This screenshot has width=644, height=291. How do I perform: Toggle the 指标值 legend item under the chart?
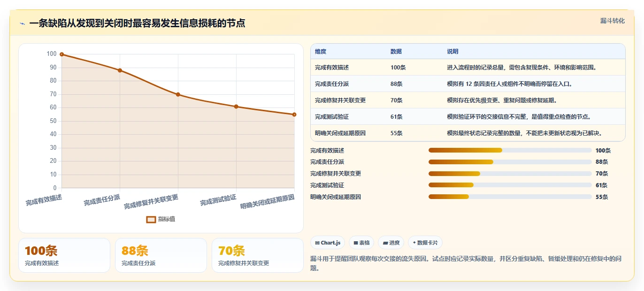(161, 219)
